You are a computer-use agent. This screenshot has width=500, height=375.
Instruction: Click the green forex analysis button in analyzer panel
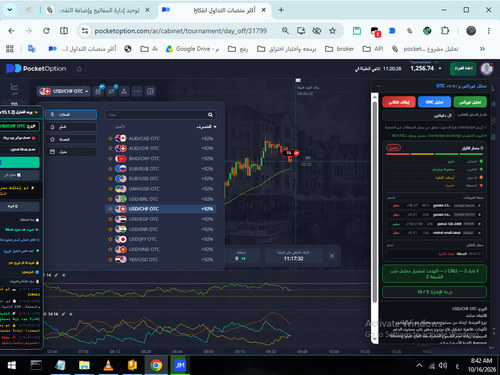coord(470,102)
